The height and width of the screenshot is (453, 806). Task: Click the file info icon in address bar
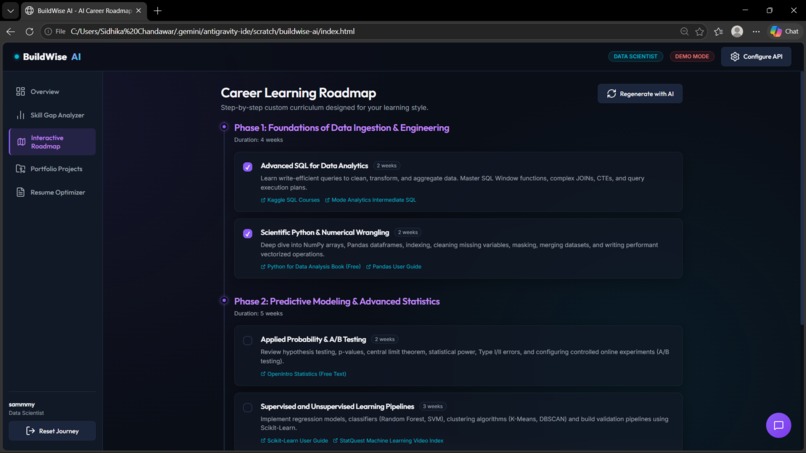[x=48, y=31]
